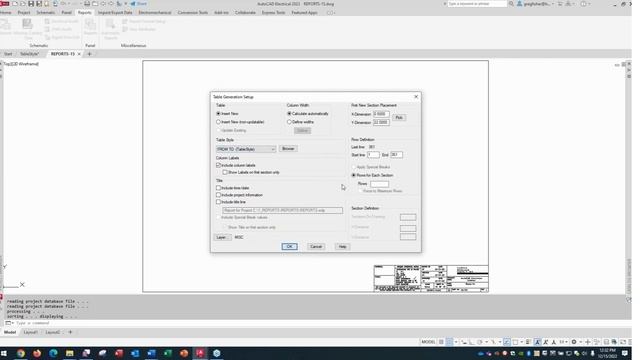The image size is (640, 360).
Task: Open Firefox from the taskbar
Action: coord(37,353)
